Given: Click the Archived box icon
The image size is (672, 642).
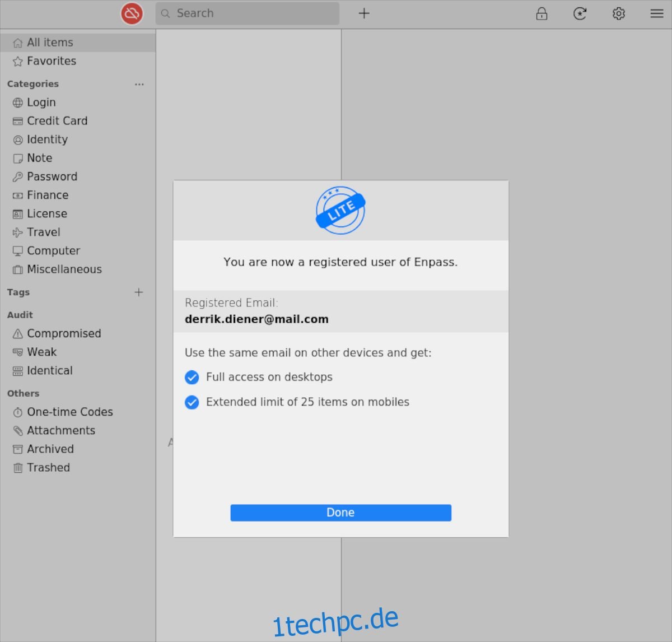Looking at the screenshot, I should pyautogui.click(x=18, y=449).
